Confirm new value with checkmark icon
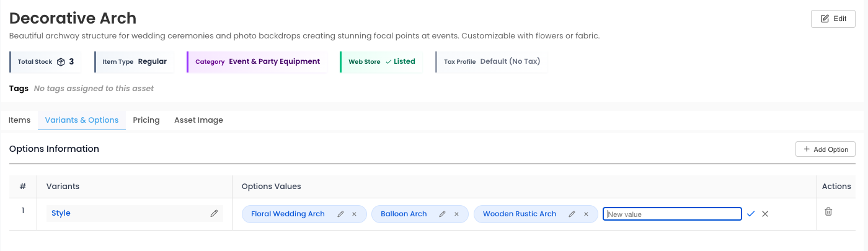Viewport: 868px width, 251px height. tap(751, 214)
